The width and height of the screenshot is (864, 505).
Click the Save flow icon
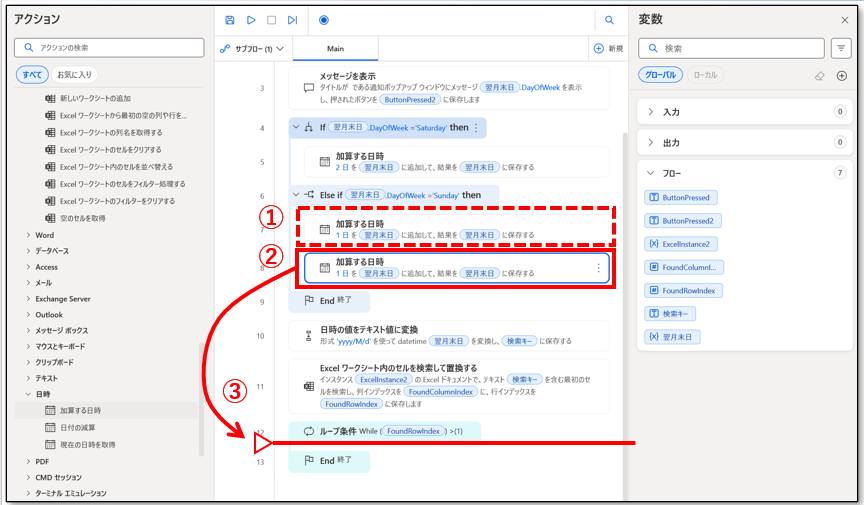230,20
